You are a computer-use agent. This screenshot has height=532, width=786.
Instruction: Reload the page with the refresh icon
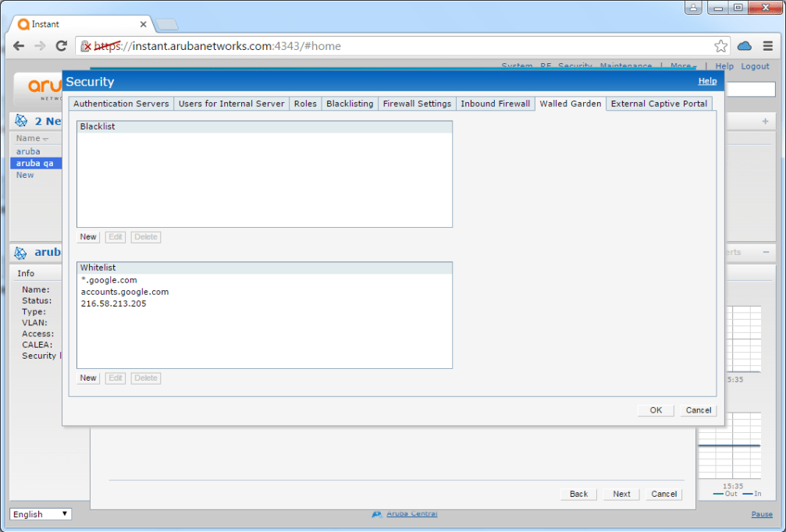[x=61, y=46]
